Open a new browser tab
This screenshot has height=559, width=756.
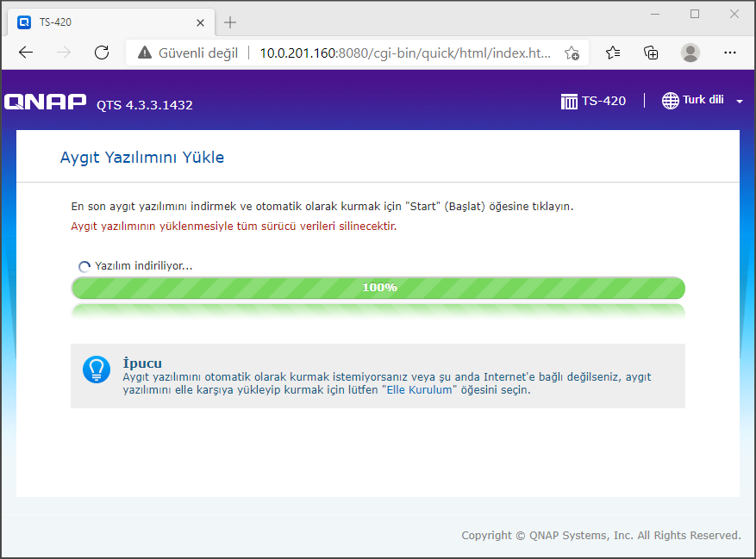click(229, 22)
